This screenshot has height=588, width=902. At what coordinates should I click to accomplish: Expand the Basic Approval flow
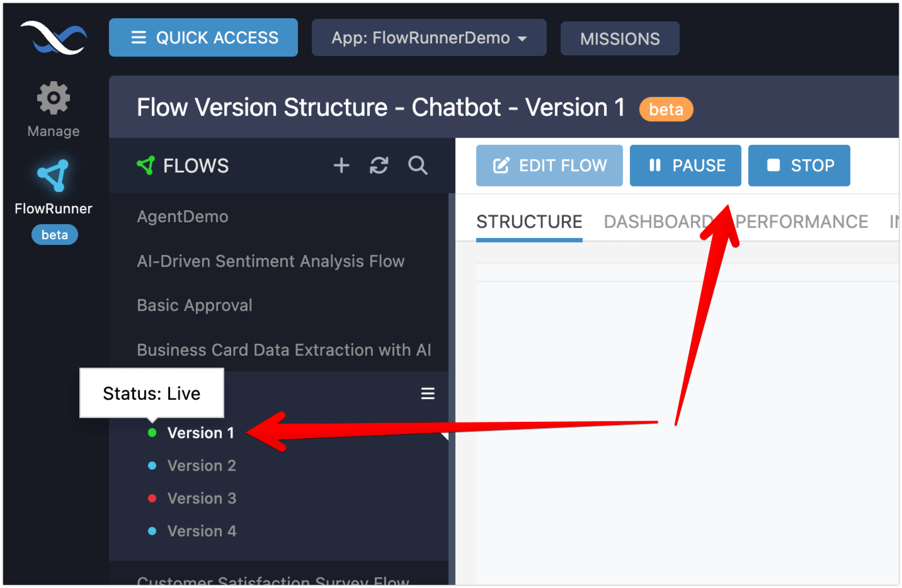point(194,305)
